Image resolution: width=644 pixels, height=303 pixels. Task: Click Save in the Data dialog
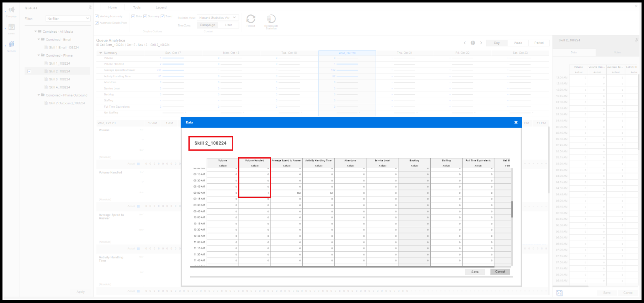coord(475,272)
